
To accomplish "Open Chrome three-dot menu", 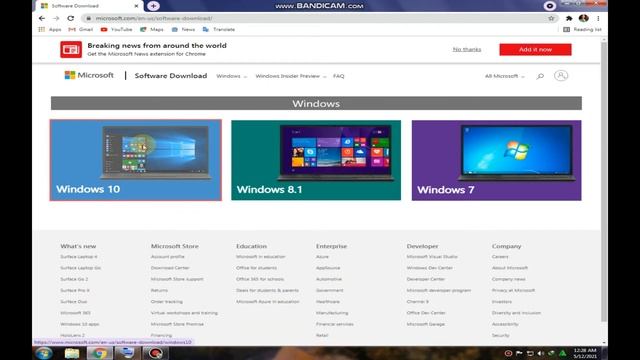I will tap(598, 18).
